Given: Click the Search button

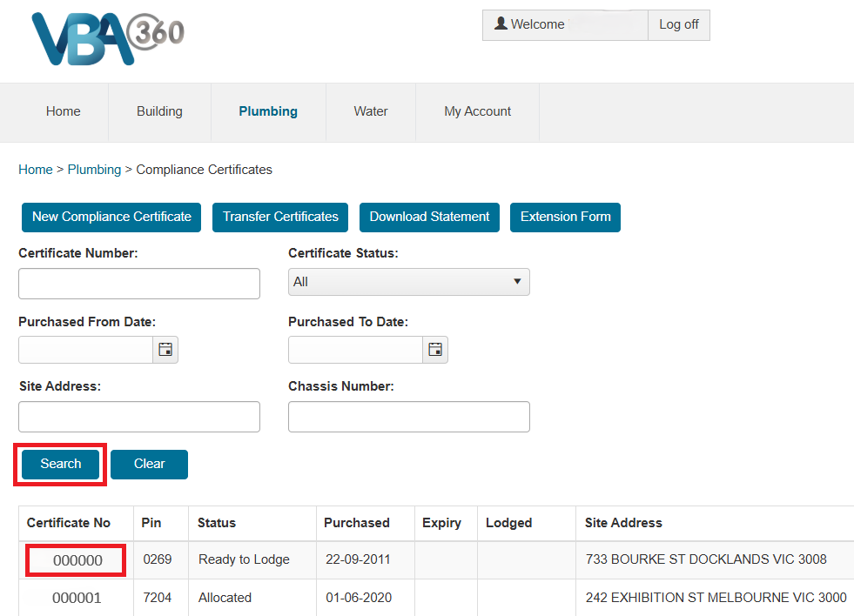Looking at the screenshot, I should tap(60, 465).
